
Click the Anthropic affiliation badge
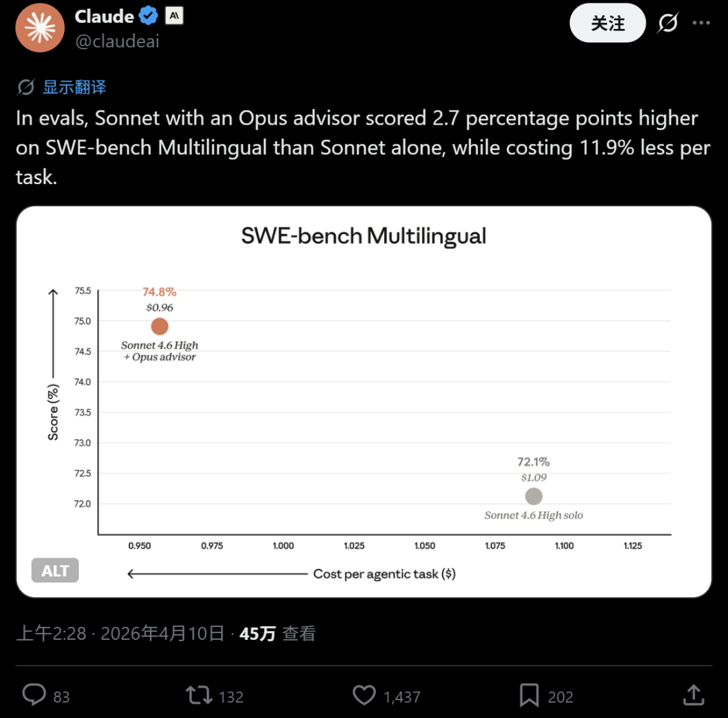[x=174, y=16]
